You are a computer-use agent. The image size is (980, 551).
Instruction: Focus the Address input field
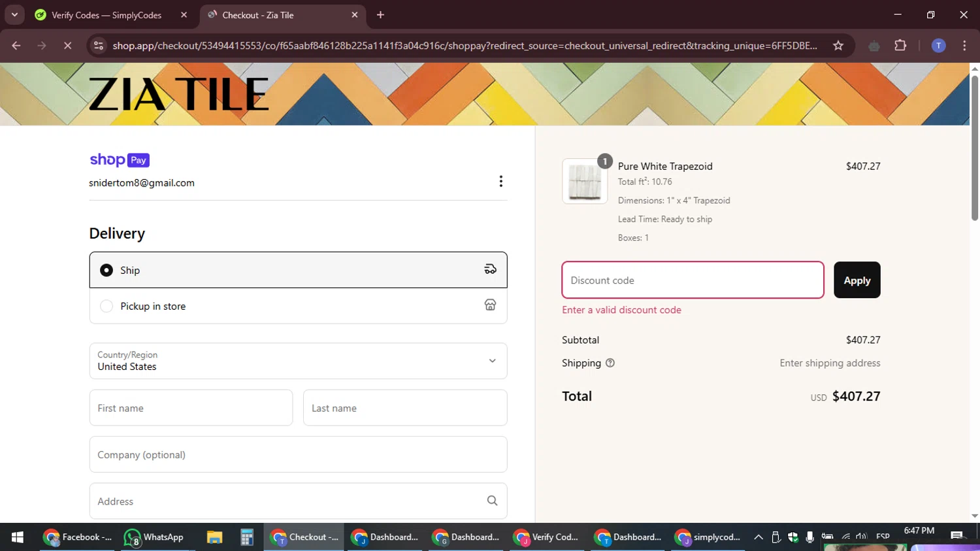(298, 501)
